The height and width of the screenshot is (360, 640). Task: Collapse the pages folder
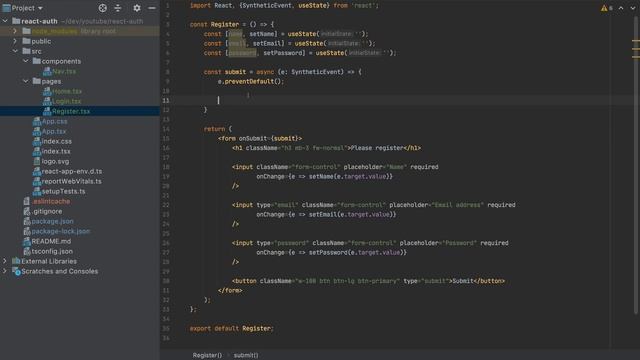[x=25, y=81]
